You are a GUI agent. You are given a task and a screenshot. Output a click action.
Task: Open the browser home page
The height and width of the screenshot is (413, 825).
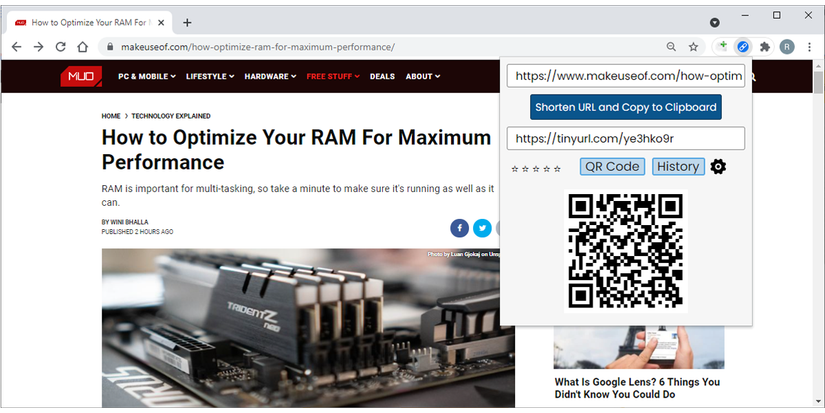point(83,47)
